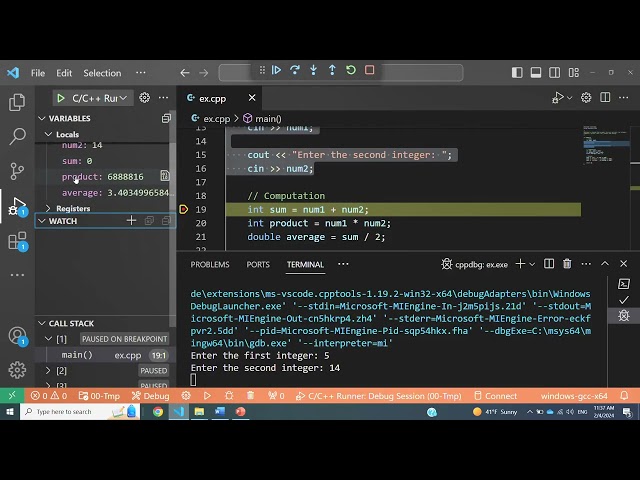The width and height of the screenshot is (640, 480).
Task: Open the File menu
Action: point(38,73)
